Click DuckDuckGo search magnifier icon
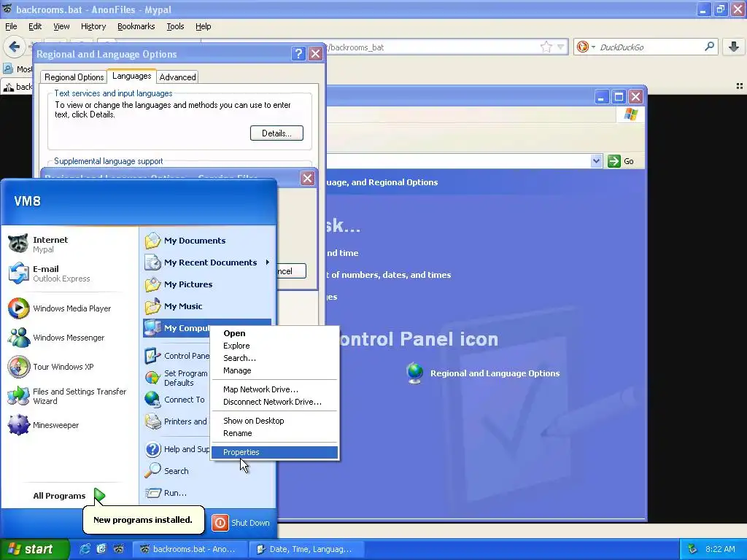 pos(709,47)
